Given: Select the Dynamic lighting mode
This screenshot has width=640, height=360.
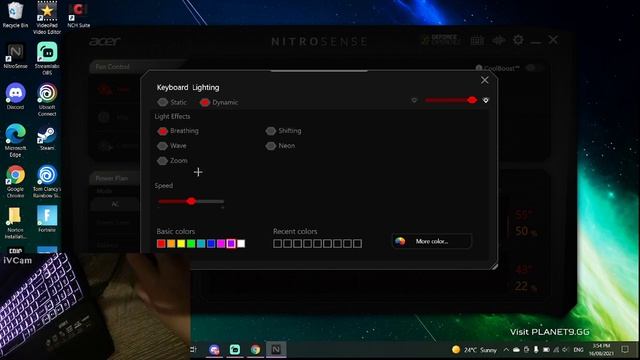Looking at the screenshot, I should pos(219,102).
